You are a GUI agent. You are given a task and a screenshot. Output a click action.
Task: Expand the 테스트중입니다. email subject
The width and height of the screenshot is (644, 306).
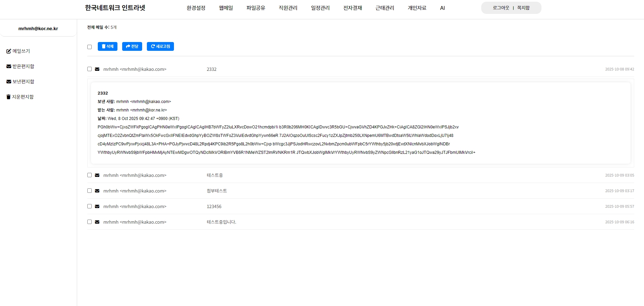tap(221, 222)
